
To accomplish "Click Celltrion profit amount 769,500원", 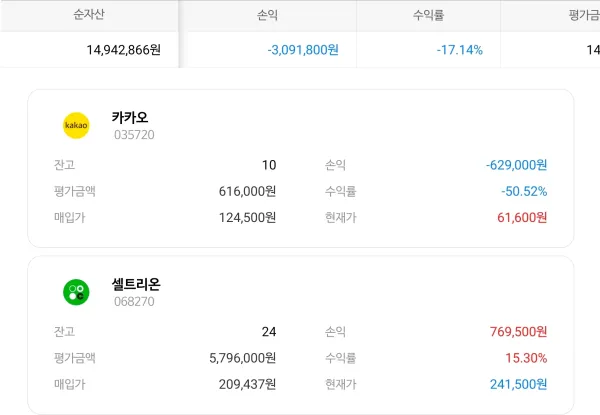I will (x=518, y=332).
